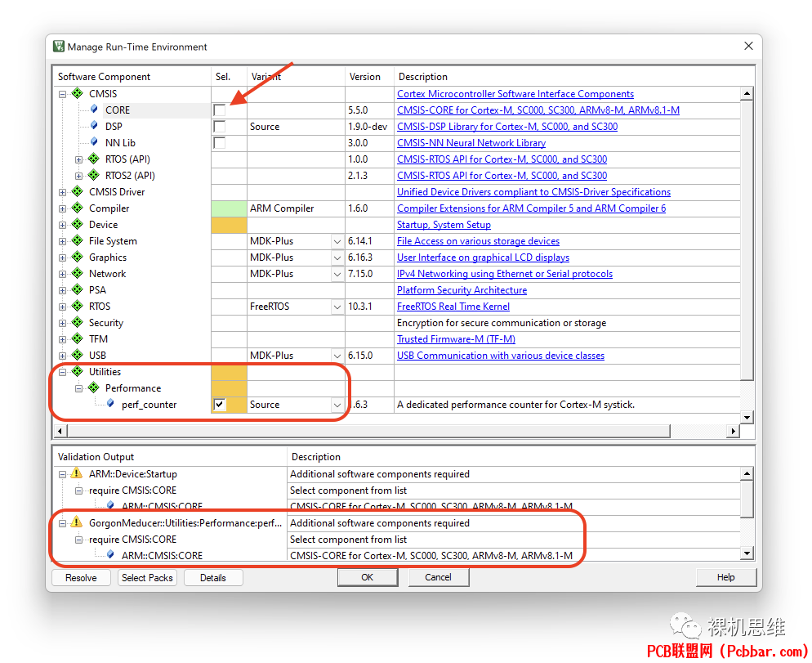Click the PSA group diamond icon
The width and height of the screenshot is (812, 663).
(x=78, y=289)
